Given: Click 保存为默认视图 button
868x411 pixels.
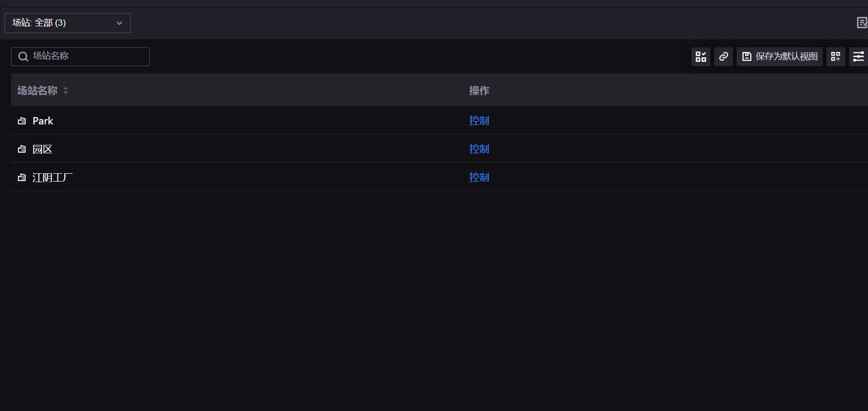Looking at the screenshot, I should pos(779,56).
